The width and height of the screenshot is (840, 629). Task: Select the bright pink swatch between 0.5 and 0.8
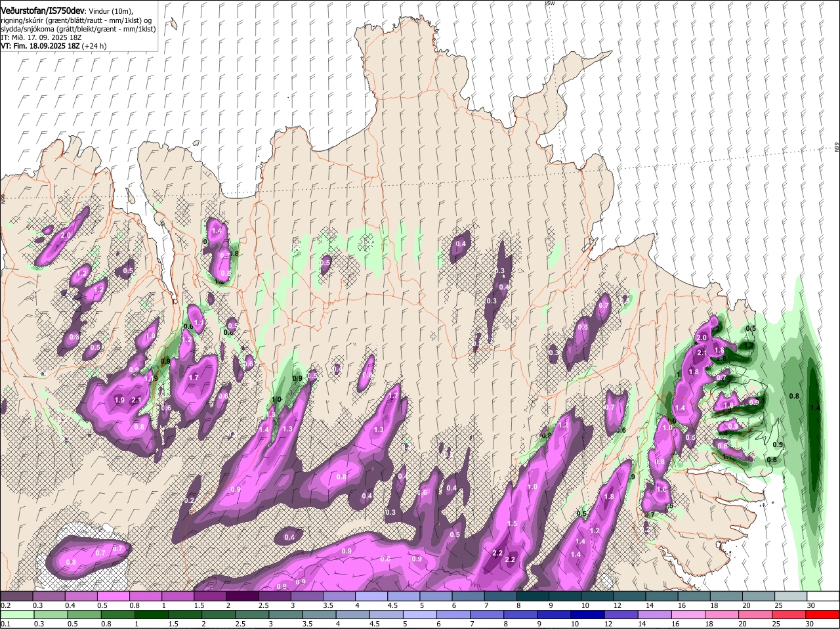click(113, 596)
